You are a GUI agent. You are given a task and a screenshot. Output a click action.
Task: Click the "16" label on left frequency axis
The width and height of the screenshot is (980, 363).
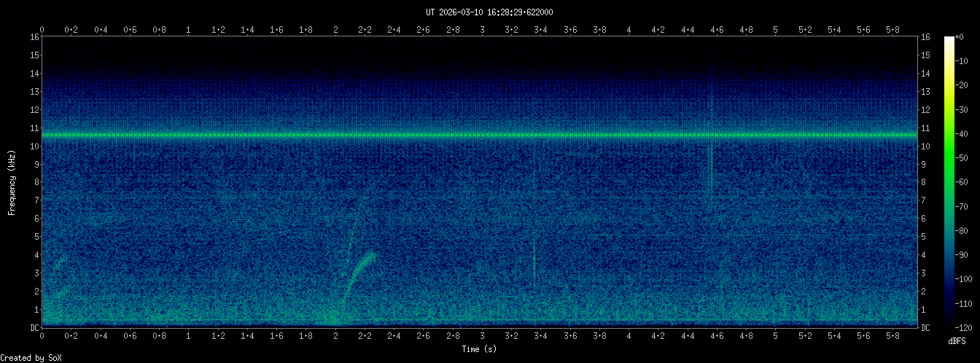34,37
